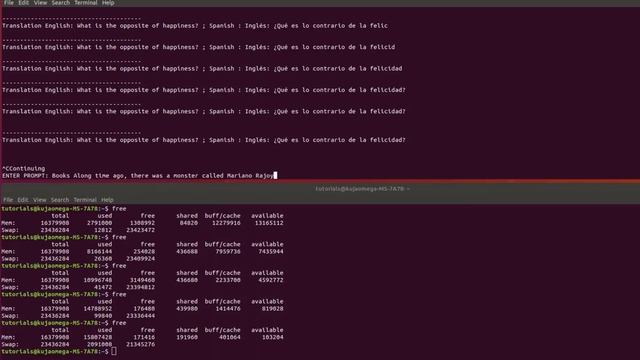Open the Edit menu in the lower terminal window

[x=23, y=200]
